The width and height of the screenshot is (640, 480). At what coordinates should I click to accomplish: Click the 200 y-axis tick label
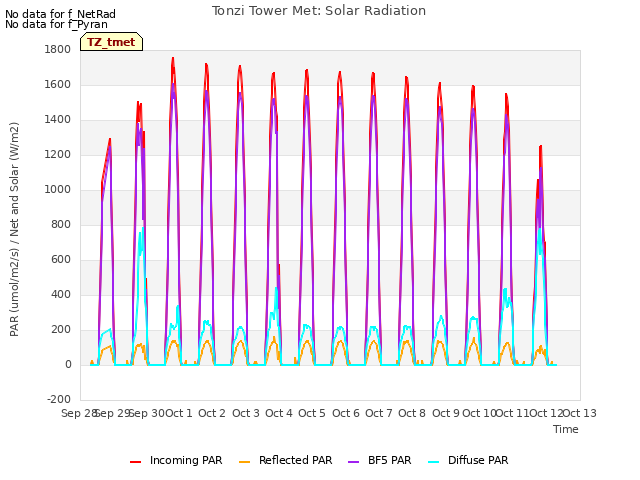pos(61,330)
